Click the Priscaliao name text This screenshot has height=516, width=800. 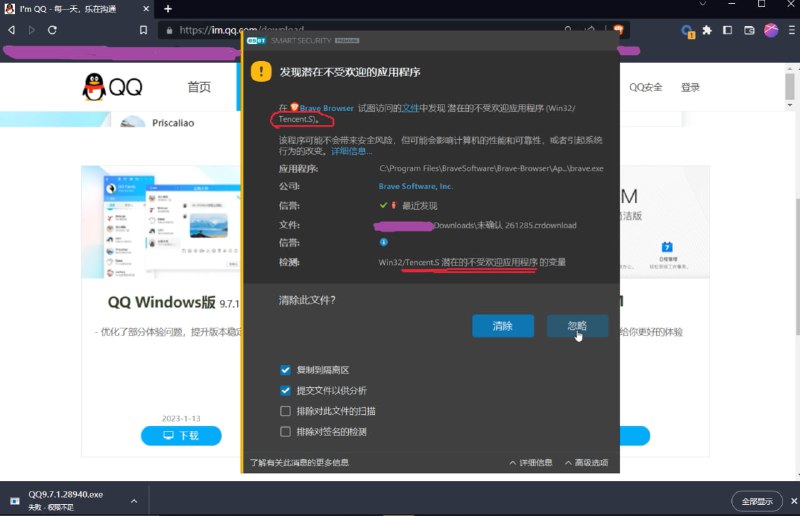click(173, 123)
